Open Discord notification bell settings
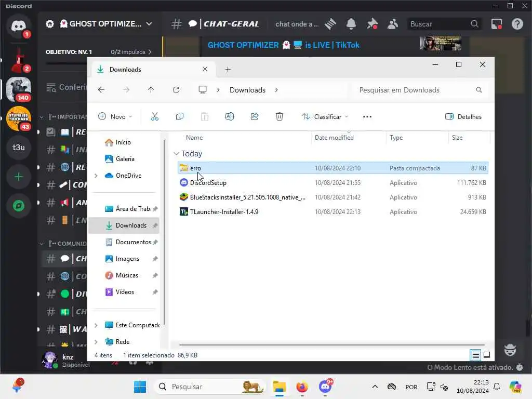The height and width of the screenshot is (399, 532). [351, 24]
